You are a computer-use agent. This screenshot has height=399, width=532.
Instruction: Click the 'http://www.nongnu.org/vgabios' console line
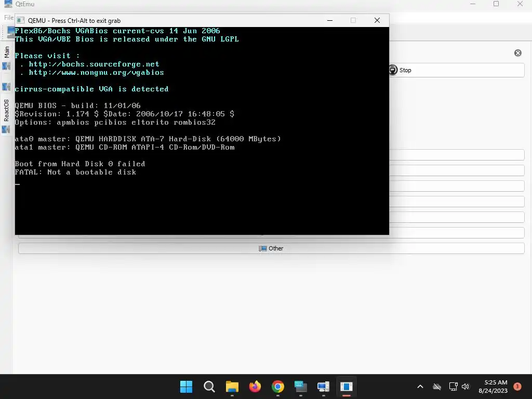pos(96,72)
